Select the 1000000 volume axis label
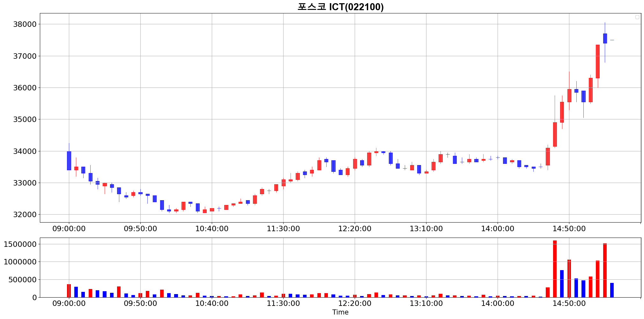This screenshot has height=319, width=644. (20, 262)
